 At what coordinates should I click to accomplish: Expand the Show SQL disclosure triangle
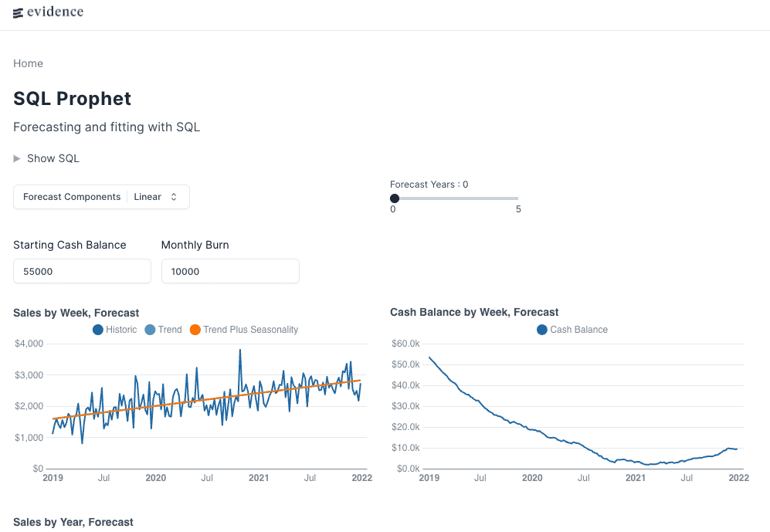pyautogui.click(x=18, y=158)
